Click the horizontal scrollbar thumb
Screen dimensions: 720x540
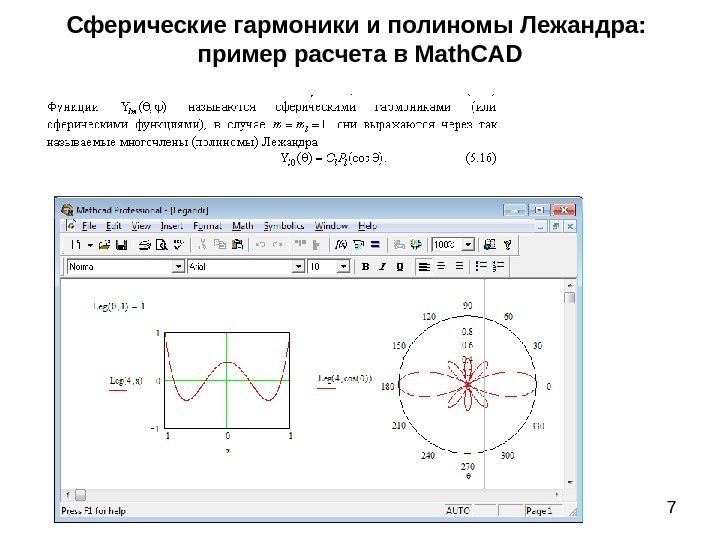80,495
